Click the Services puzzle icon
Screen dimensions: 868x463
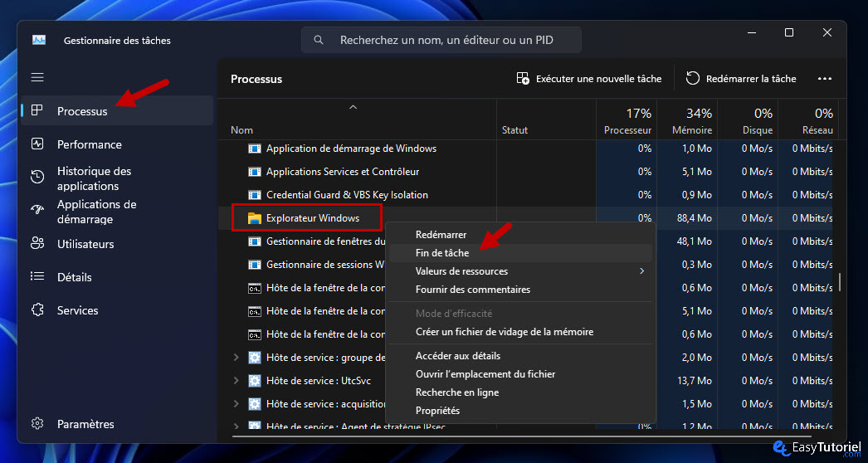pos(37,310)
